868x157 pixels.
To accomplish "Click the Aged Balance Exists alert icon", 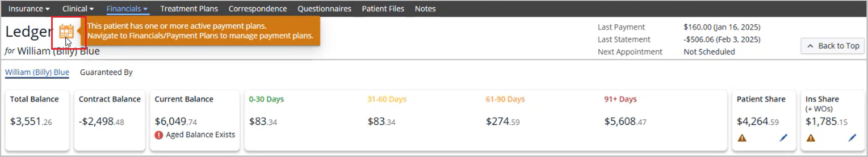I will pyautogui.click(x=159, y=135).
